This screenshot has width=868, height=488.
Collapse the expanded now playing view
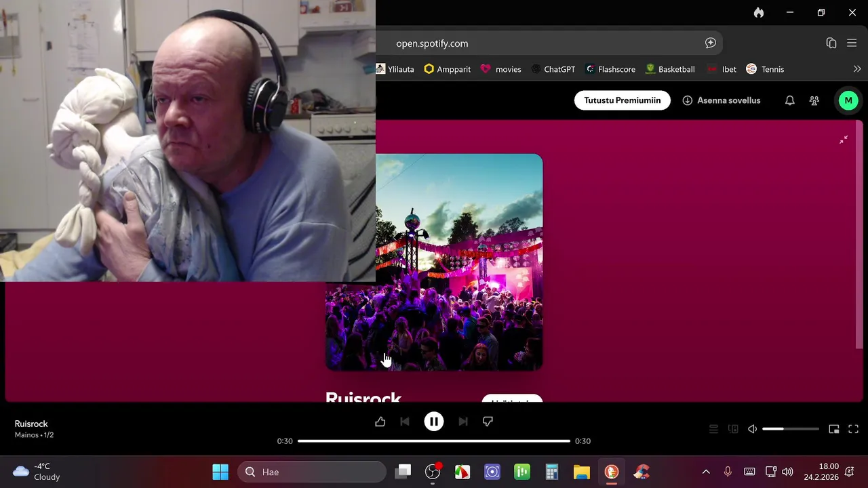pyautogui.click(x=844, y=140)
